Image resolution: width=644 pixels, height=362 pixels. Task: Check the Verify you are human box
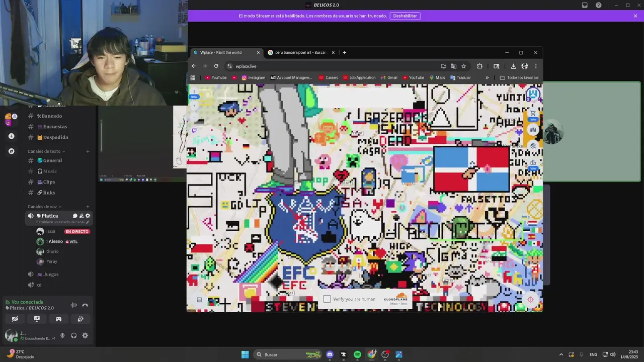pyautogui.click(x=327, y=299)
